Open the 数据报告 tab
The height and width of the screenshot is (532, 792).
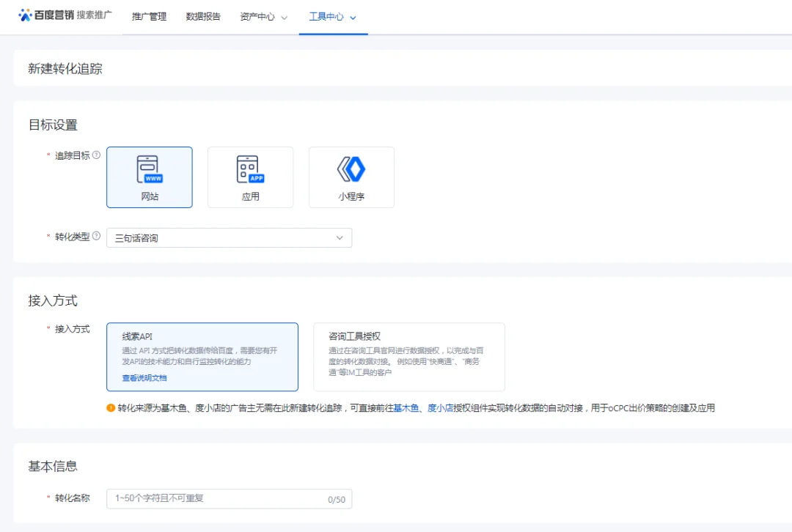(203, 17)
